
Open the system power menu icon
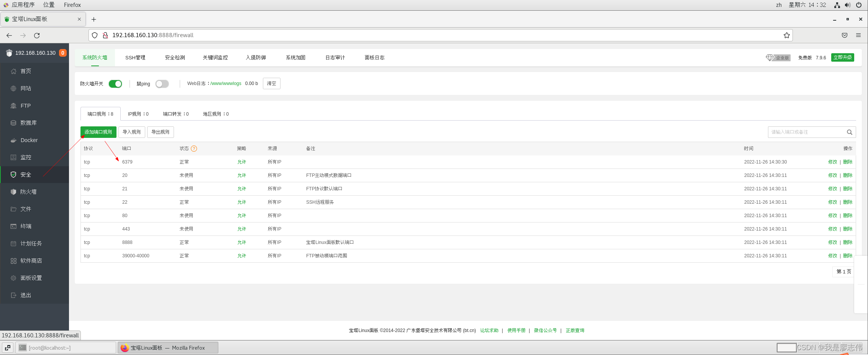859,5
